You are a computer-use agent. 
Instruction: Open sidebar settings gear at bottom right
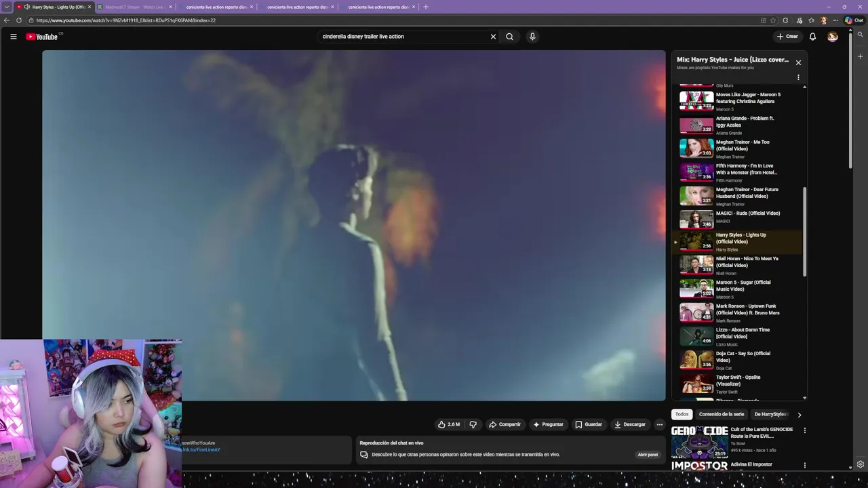click(x=861, y=464)
